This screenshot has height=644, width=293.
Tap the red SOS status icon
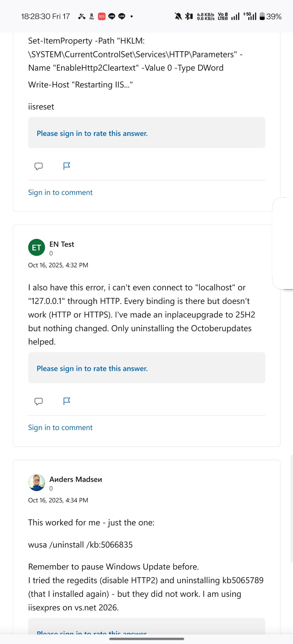(x=101, y=16)
